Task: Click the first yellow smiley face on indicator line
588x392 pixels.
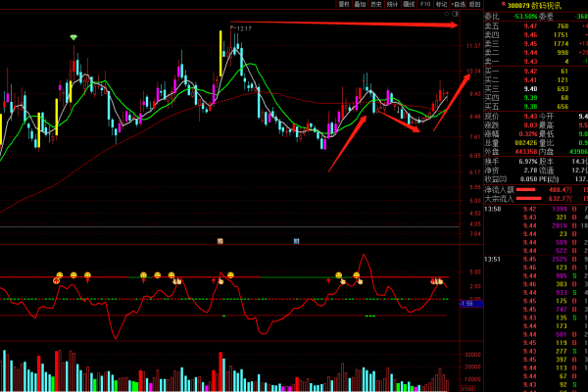Action: 59,274
